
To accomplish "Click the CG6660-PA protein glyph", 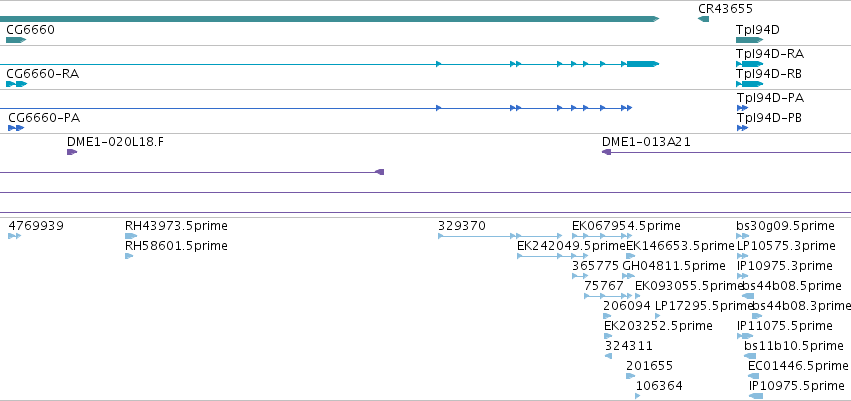I will click(16, 128).
